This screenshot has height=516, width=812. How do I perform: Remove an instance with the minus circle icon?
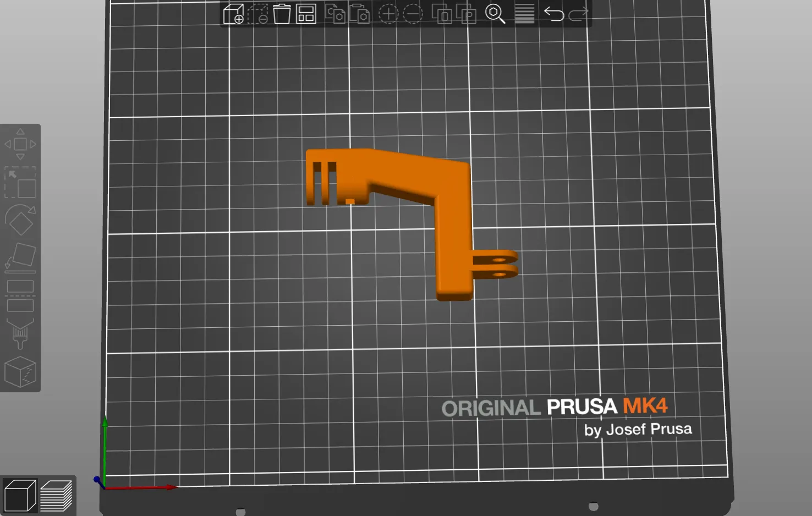click(413, 13)
